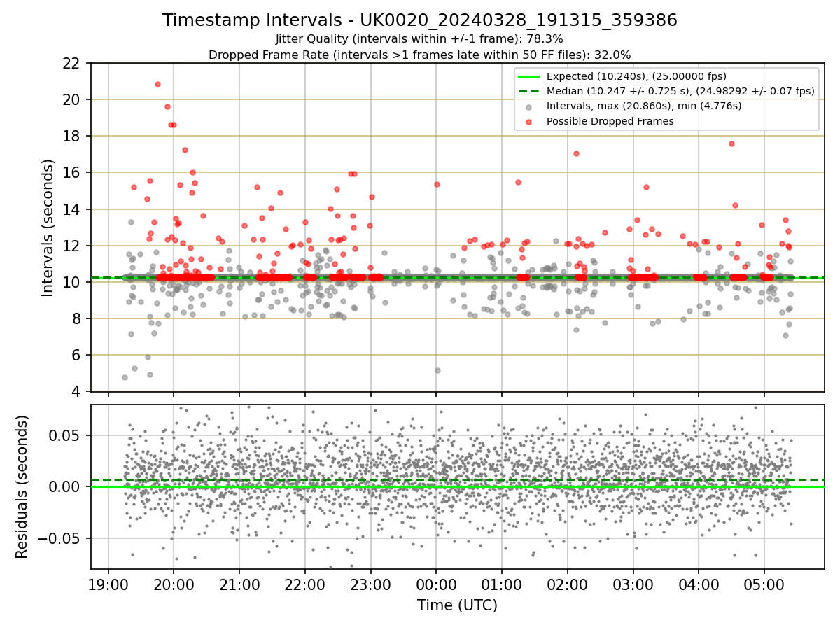Screen dimensions: 840x630
Task: Click the 23:00 x-axis tick label
Action: pyautogui.click(x=370, y=584)
